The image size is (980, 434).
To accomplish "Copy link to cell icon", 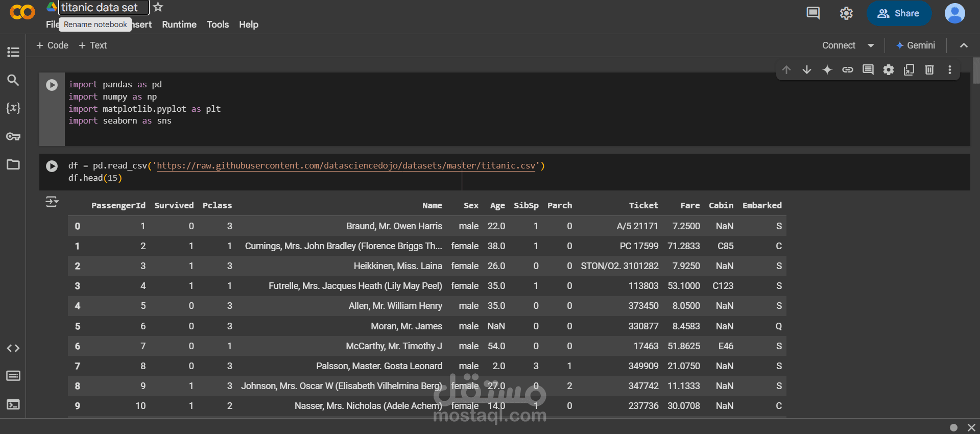I will [848, 70].
